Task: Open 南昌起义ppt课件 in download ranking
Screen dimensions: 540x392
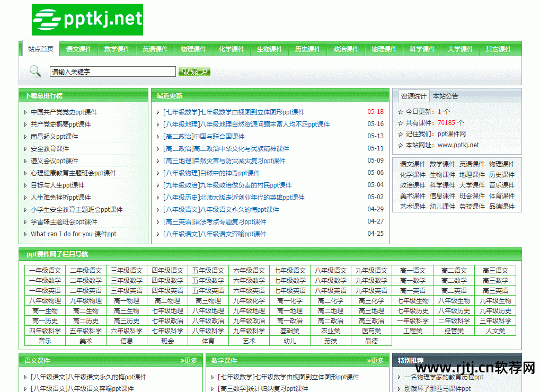Action: point(54,137)
